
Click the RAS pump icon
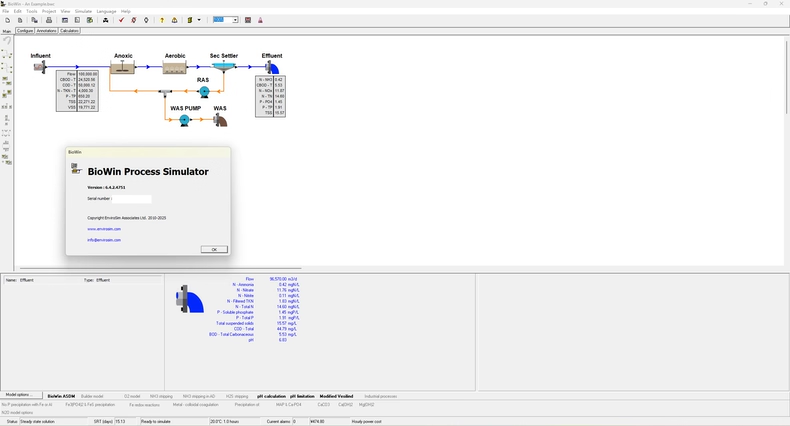(x=204, y=91)
